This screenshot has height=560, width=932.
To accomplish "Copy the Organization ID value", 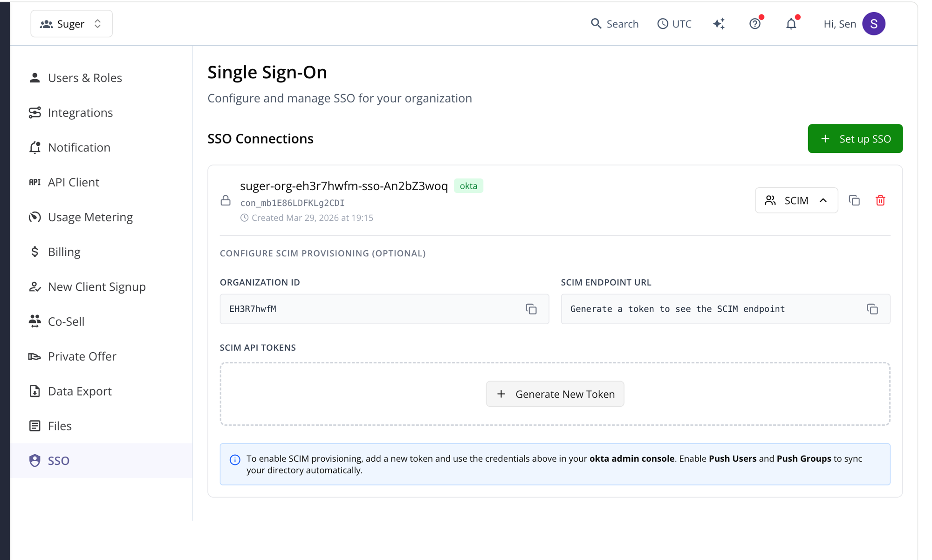I will click(x=531, y=309).
